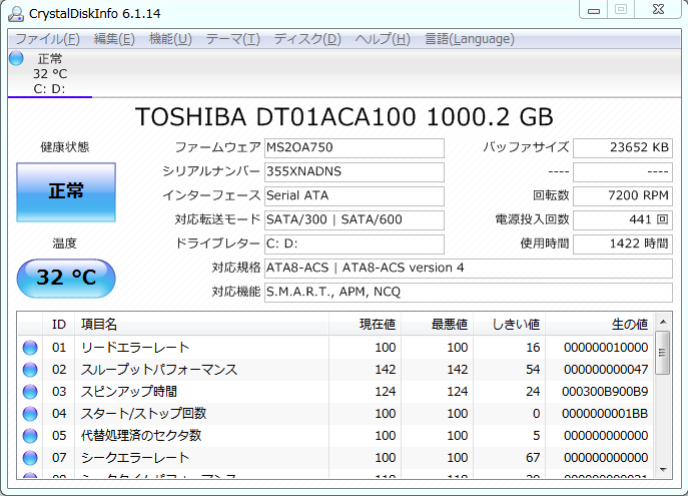Open the ディスク(D) menu

(307, 39)
